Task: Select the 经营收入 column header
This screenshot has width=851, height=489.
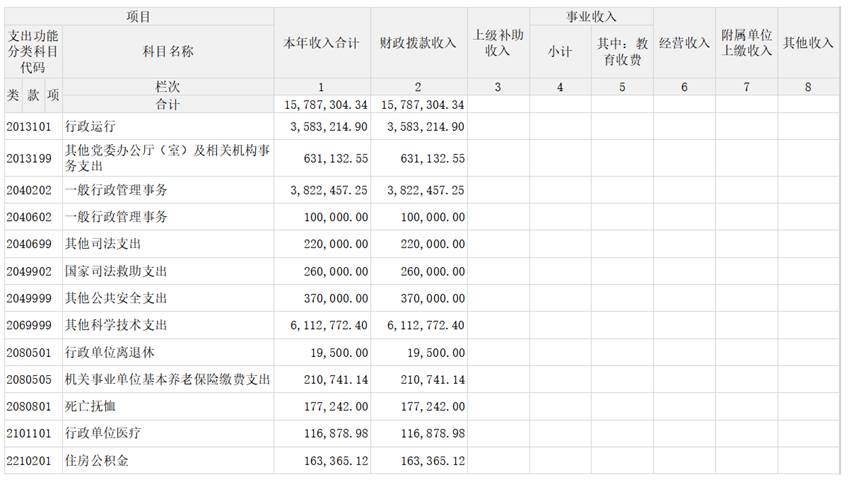Action: tap(684, 44)
